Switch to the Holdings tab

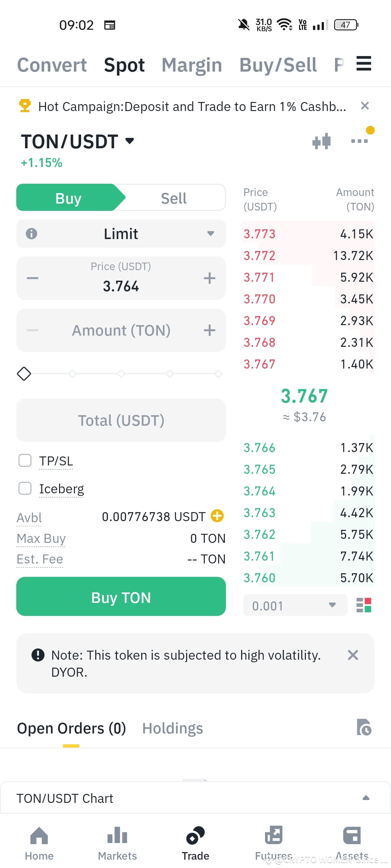coord(172,728)
